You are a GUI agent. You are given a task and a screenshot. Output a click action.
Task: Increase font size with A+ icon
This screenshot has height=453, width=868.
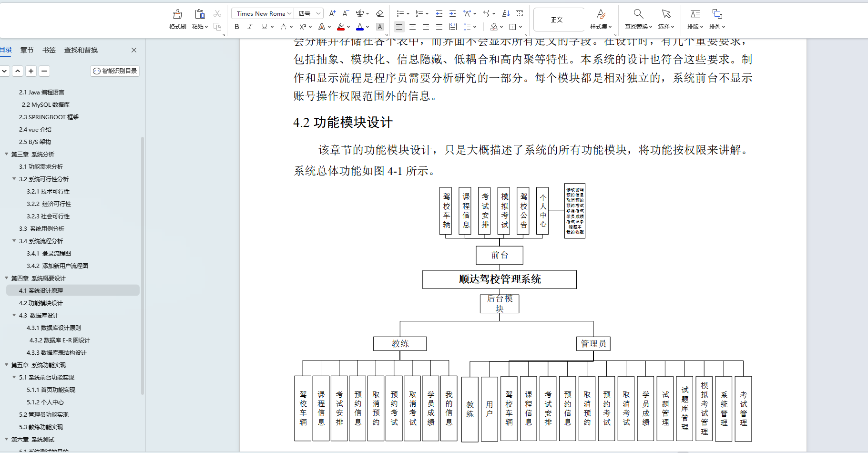pyautogui.click(x=332, y=13)
